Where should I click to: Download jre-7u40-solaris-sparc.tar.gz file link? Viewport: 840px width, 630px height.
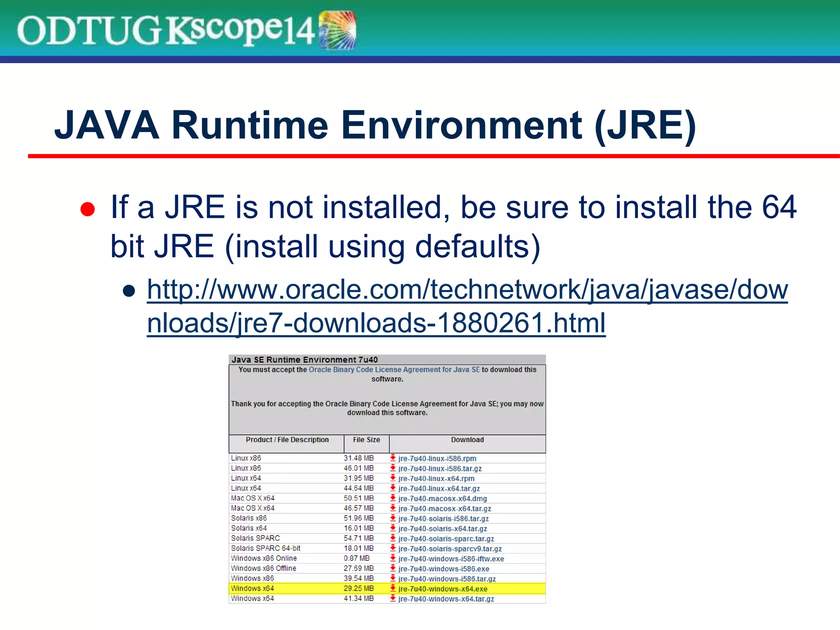(446, 539)
